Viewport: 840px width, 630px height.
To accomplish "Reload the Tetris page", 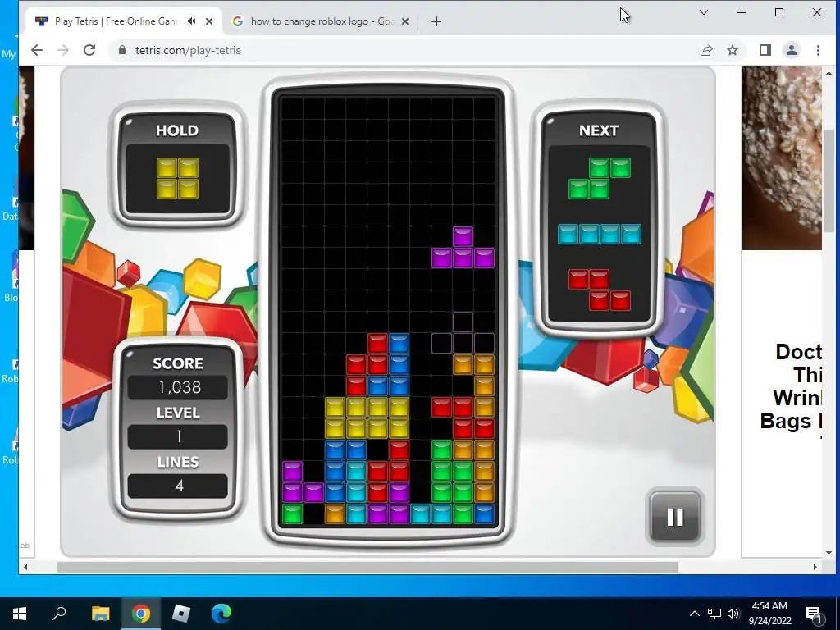I will pyautogui.click(x=89, y=50).
